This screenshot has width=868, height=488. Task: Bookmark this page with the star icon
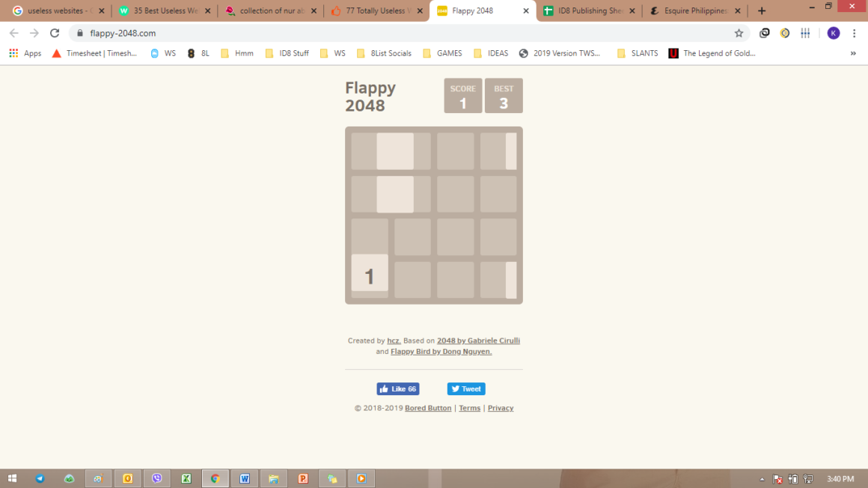(x=739, y=33)
